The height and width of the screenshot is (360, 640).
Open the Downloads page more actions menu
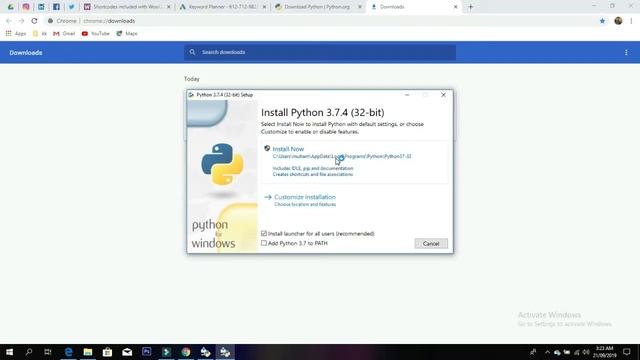(x=626, y=52)
